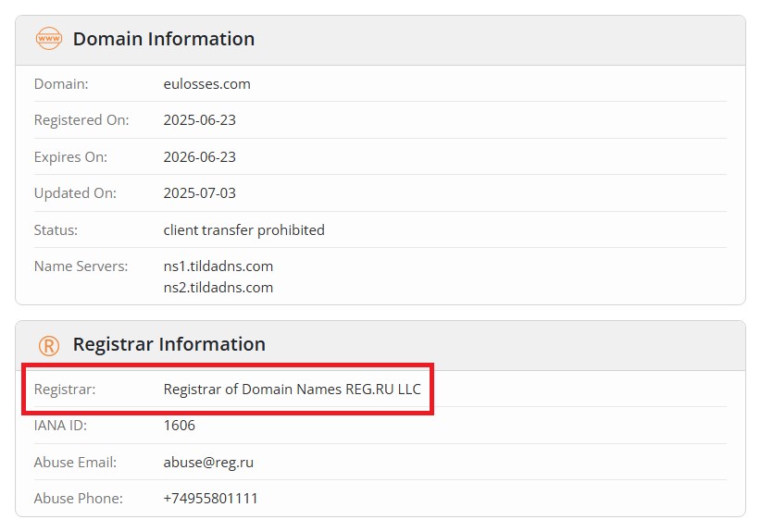Viewport: 761px width, 532px height.
Task: Click the domain value eulosses.com
Action: tap(206, 84)
